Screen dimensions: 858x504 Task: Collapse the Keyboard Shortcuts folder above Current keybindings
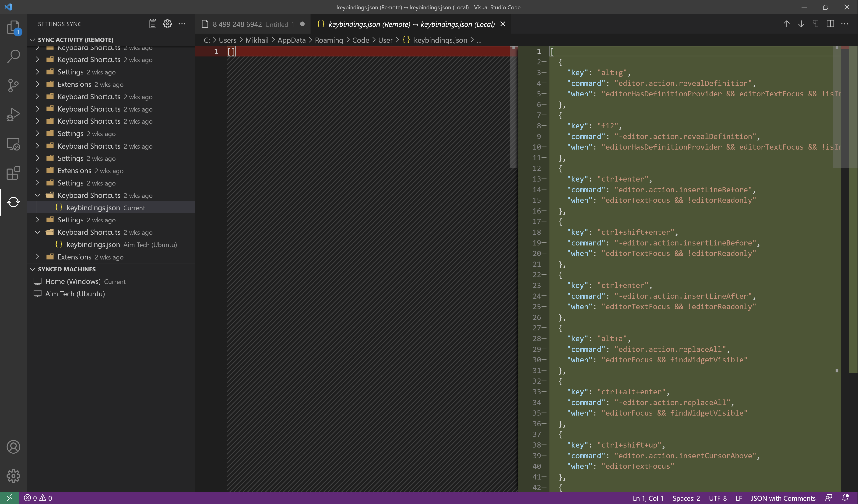(37, 195)
